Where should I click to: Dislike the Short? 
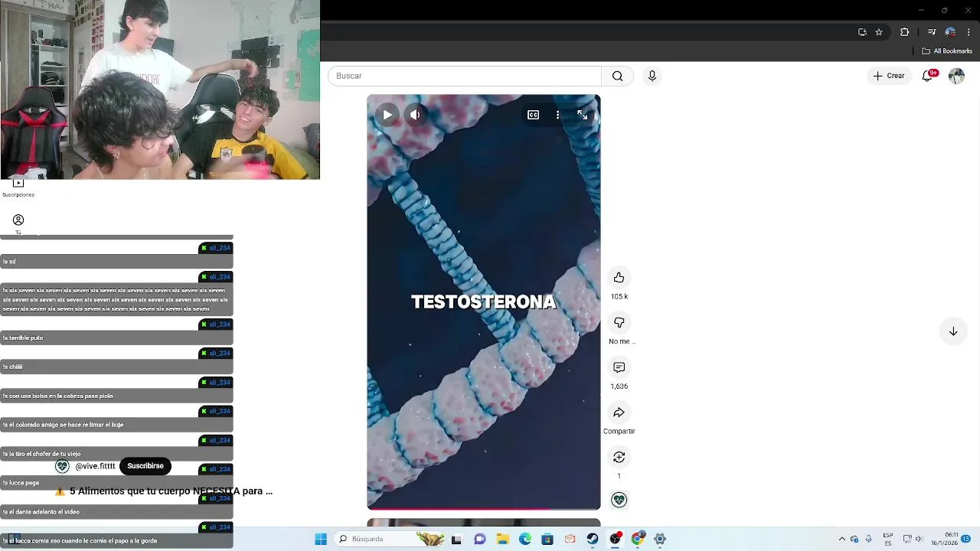619,323
